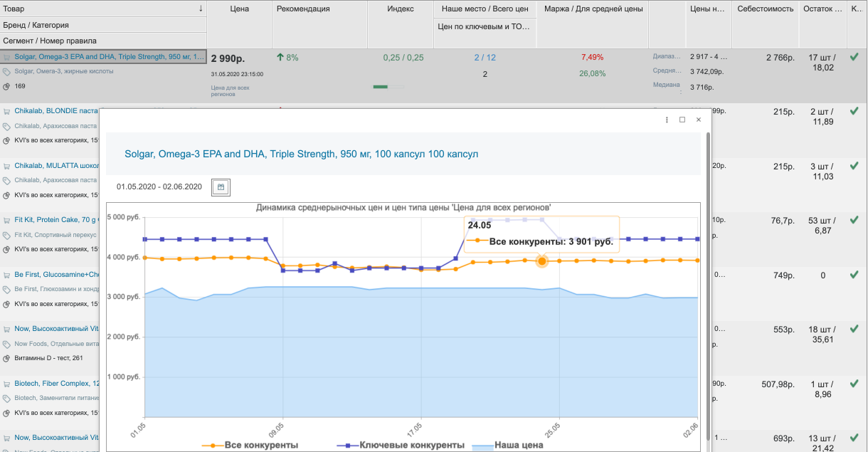Click green checkmark in the 2 шт / 11,89 row
This screenshot has height=452, width=868.
tap(854, 111)
